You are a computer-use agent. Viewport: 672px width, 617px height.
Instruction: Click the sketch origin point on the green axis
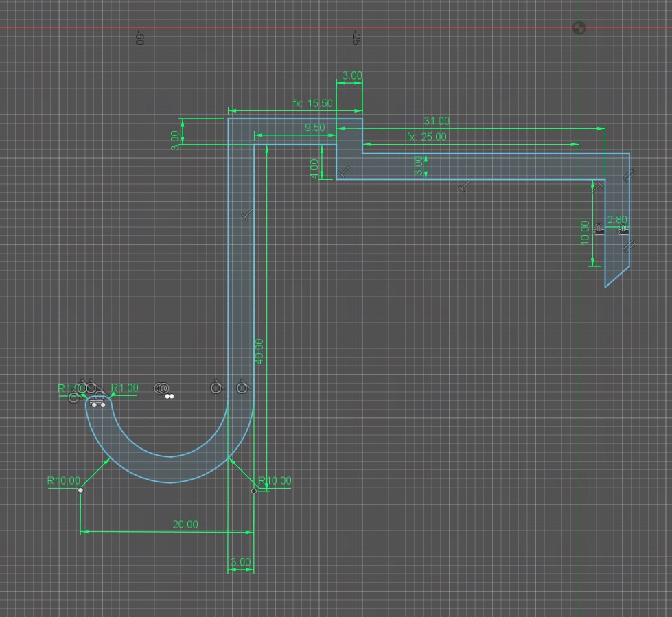click(x=579, y=28)
